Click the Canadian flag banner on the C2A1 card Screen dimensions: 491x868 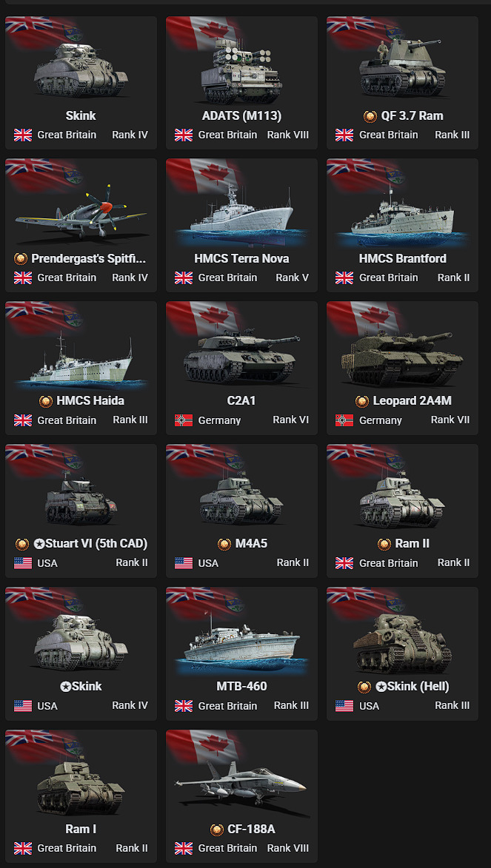pos(203,318)
